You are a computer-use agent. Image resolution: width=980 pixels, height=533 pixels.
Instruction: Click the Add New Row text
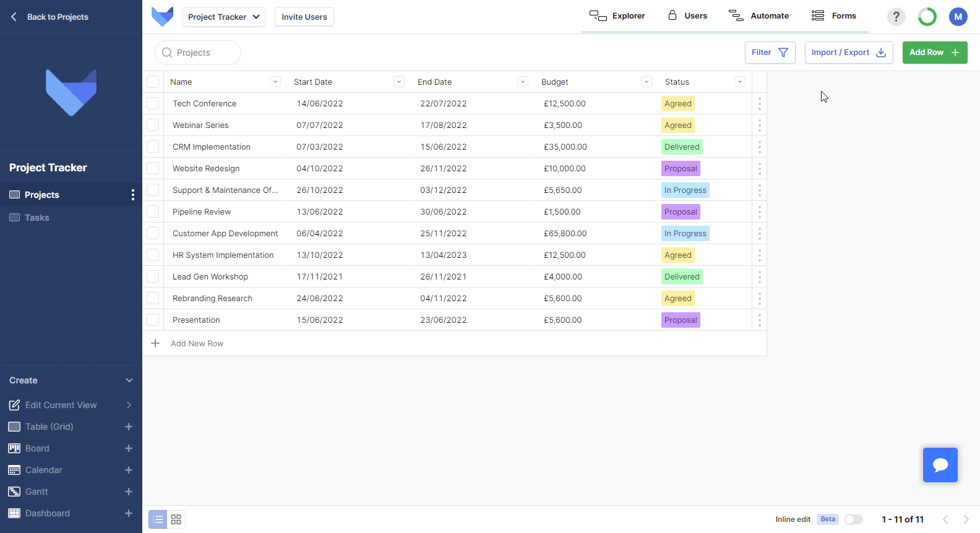[197, 344]
